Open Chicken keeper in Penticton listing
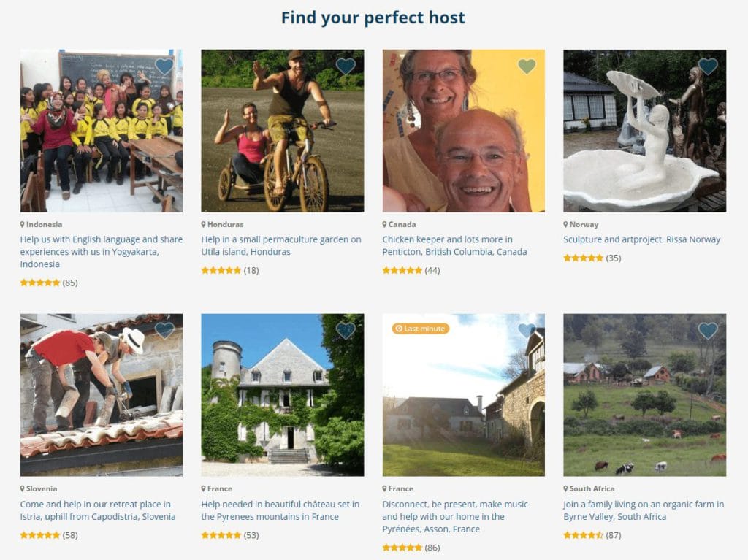This screenshot has height=560, width=748. [454, 245]
